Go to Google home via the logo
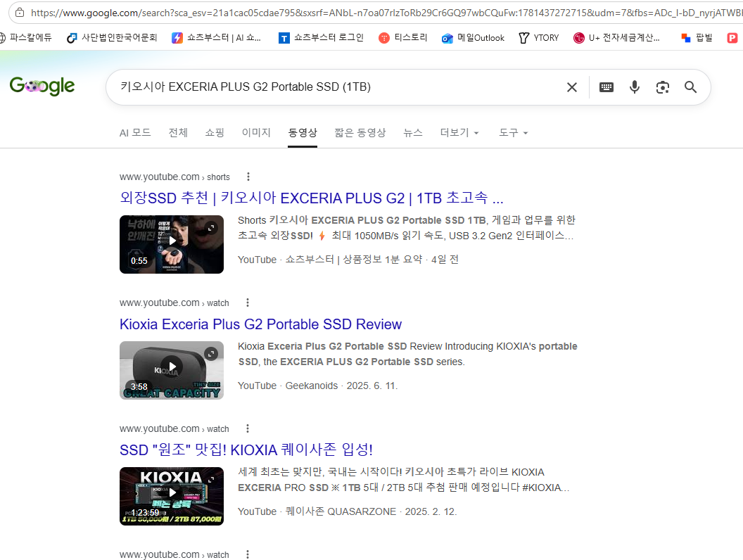The height and width of the screenshot is (560, 743). (42, 87)
